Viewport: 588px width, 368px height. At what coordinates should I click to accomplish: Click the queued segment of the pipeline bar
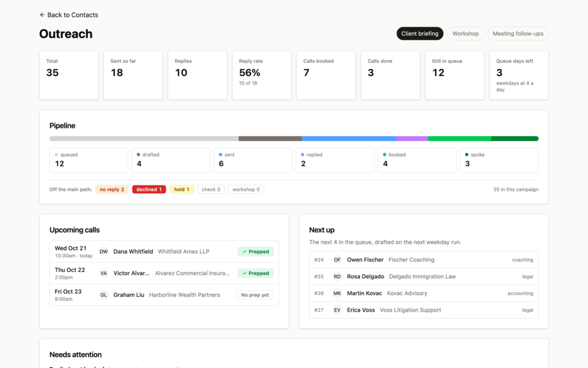coord(144,139)
